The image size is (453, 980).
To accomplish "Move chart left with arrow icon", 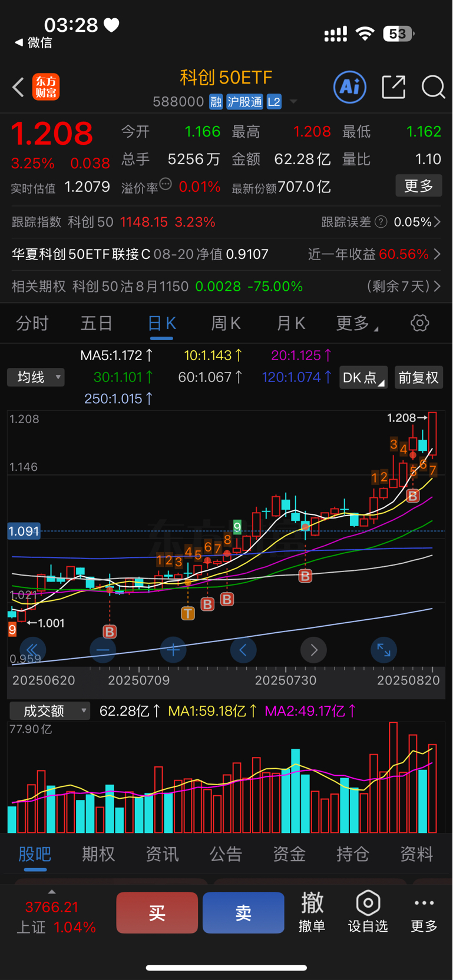I will [x=243, y=650].
